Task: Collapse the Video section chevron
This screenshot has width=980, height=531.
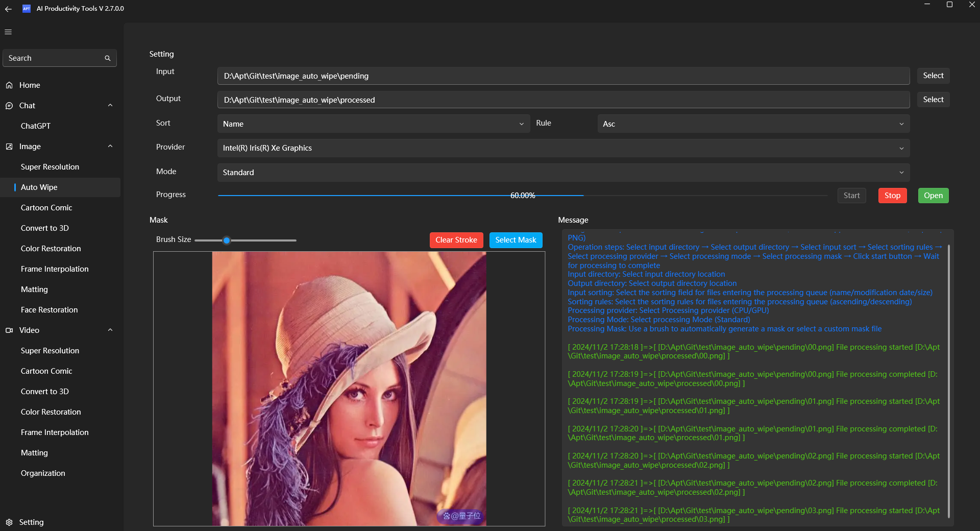Action: 110,330
